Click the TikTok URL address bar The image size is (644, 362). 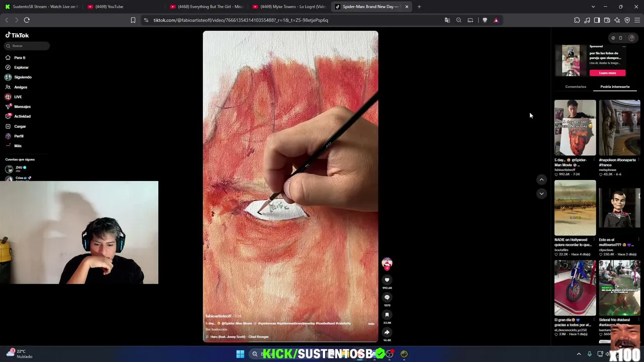[x=240, y=20]
